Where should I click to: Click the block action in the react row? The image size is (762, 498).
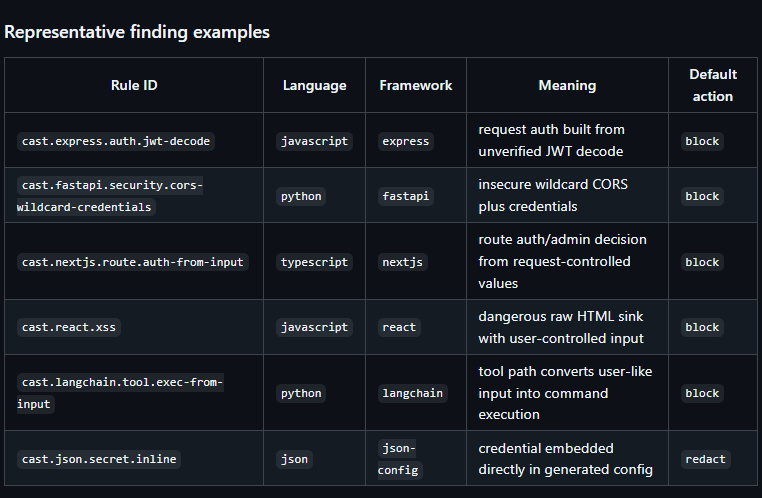click(x=702, y=327)
